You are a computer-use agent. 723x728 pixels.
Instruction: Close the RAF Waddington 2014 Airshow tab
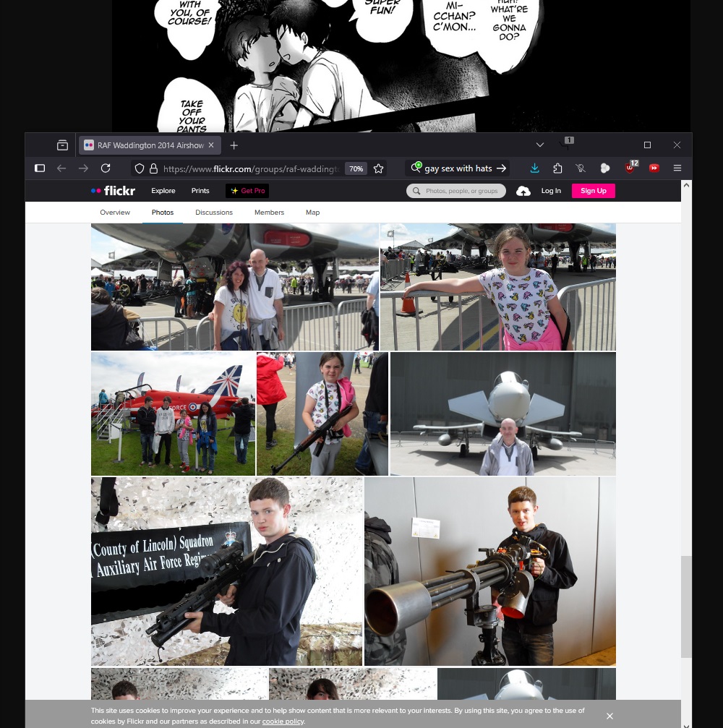tap(211, 145)
